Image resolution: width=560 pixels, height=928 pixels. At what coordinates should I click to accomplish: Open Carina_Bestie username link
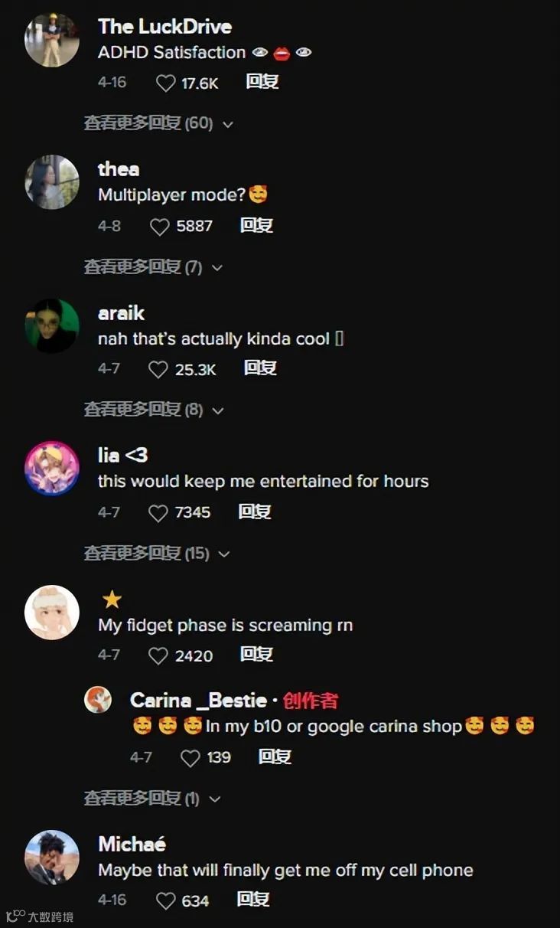pos(198,701)
